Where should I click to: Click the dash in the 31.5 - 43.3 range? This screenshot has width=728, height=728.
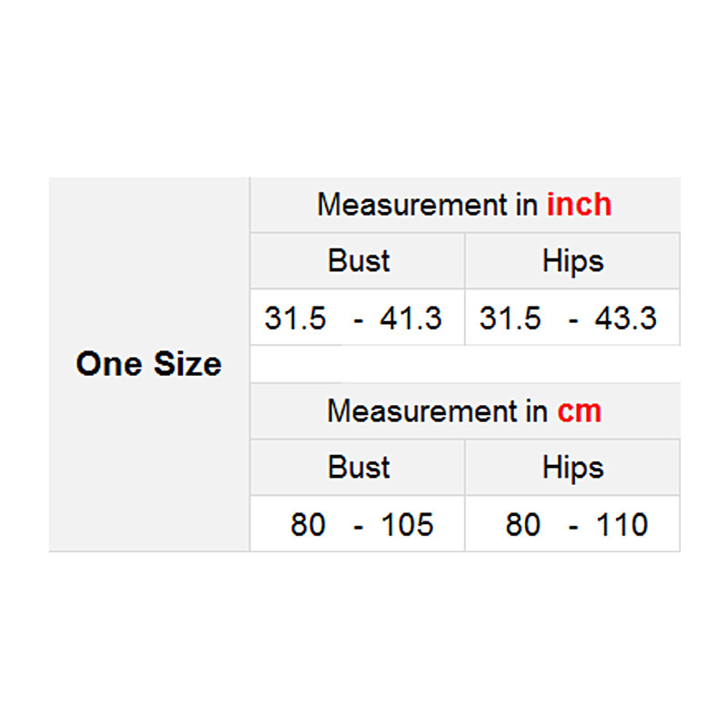[x=573, y=319]
